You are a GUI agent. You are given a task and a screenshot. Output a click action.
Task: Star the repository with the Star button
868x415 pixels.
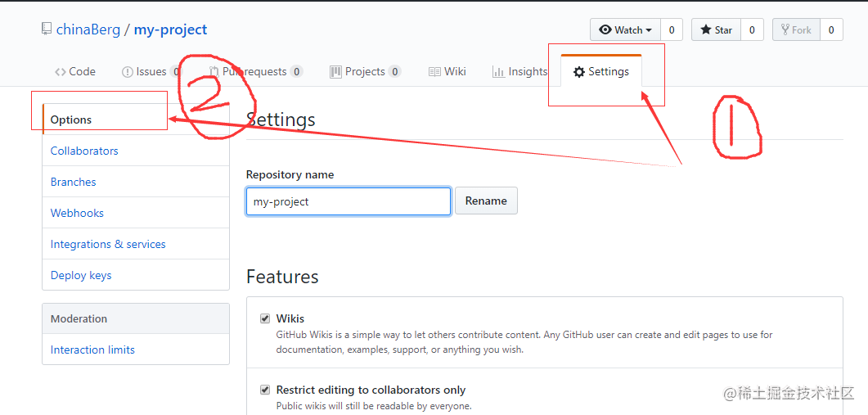tap(717, 30)
